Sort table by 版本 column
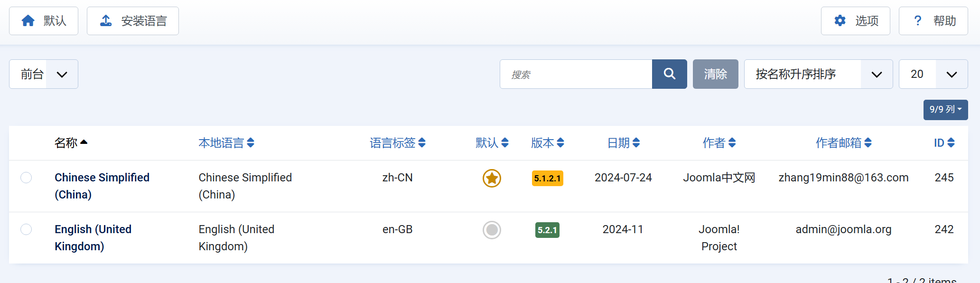 pos(547,143)
